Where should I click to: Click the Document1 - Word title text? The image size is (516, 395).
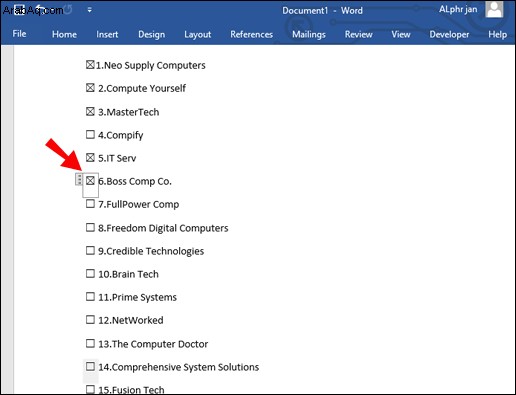click(x=322, y=10)
